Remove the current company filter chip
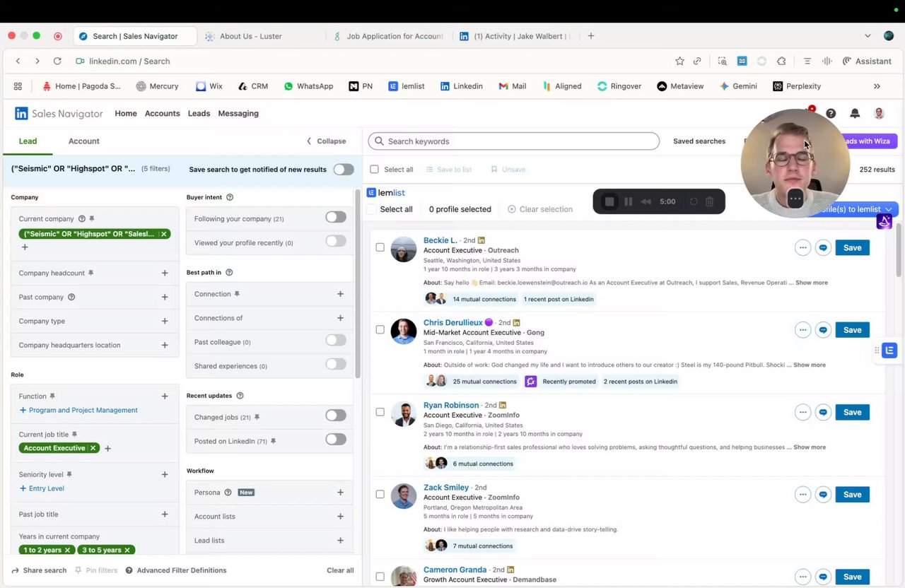The width and height of the screenshot is (905, 588). [x=163, y=234]
